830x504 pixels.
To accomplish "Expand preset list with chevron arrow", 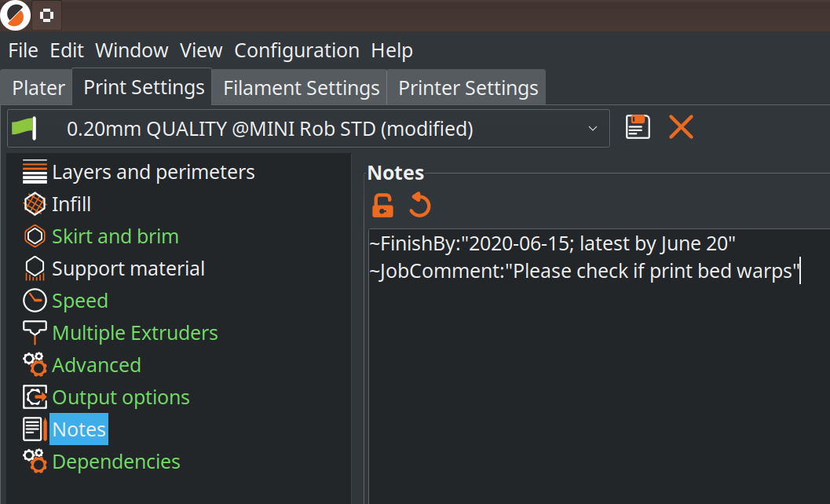I will pyautogui.click(x=593, y=129).
